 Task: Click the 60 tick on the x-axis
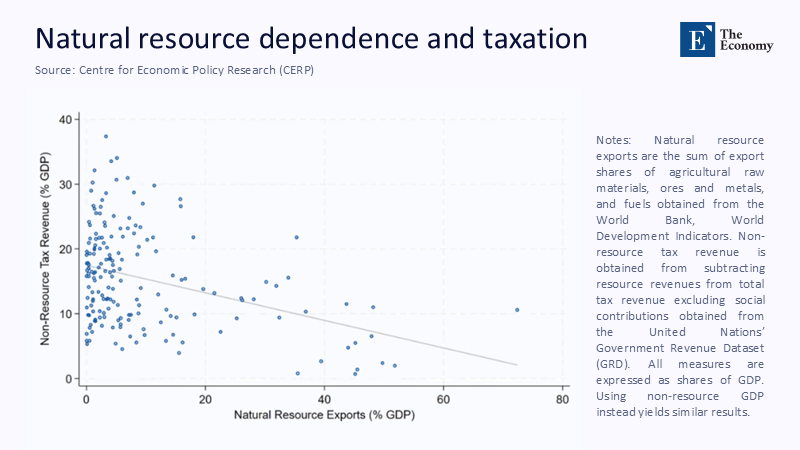[444, 399]
